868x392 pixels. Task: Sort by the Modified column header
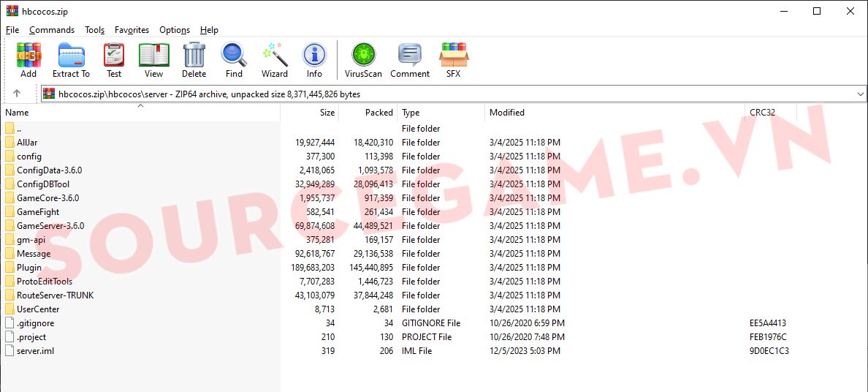(x=507, y=113)
